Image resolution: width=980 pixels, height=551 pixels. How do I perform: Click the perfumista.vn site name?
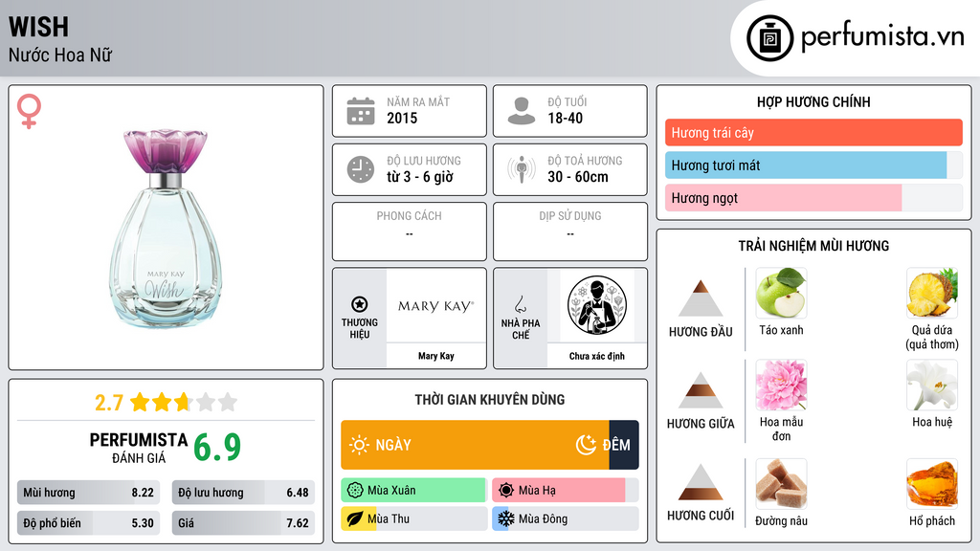(882, 36)
